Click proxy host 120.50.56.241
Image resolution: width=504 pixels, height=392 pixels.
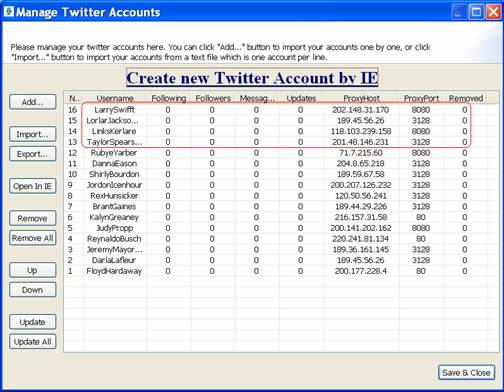(361, 196)
